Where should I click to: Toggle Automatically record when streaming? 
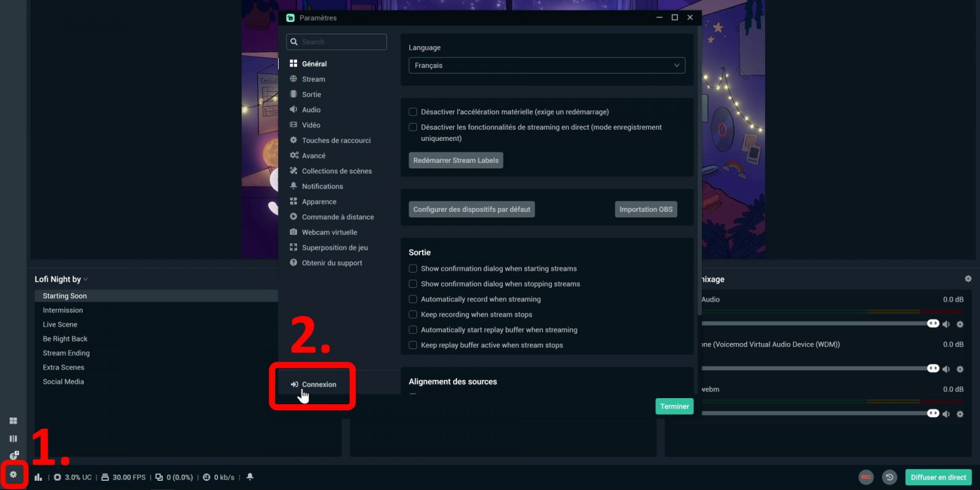413,300
